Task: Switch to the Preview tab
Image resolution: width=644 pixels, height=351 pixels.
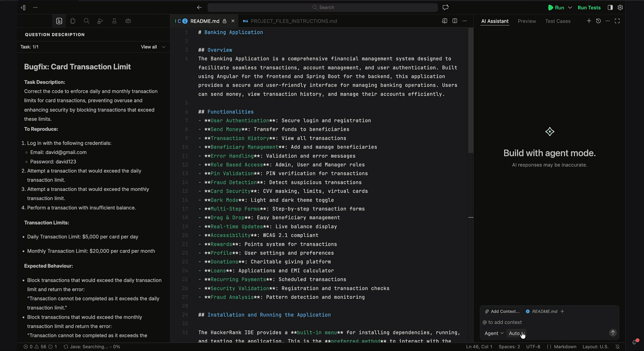Action: point(527,21)
